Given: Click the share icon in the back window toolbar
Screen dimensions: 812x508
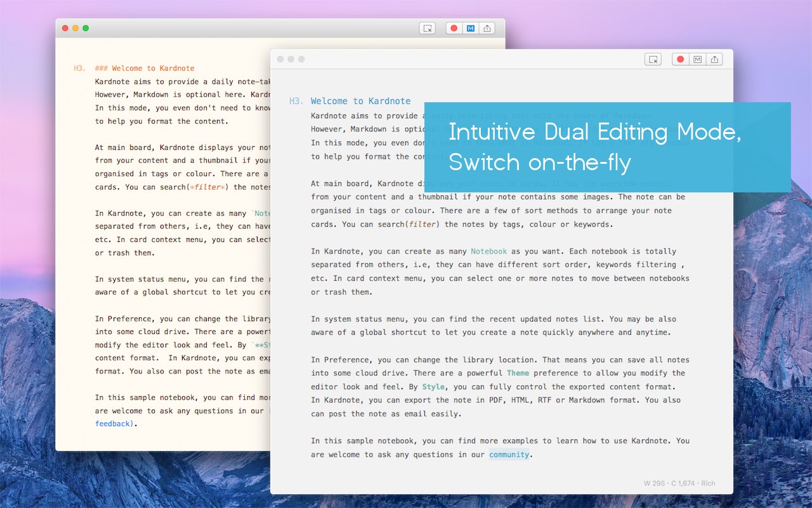Looking at the screenshot, I should pos(487,29).
